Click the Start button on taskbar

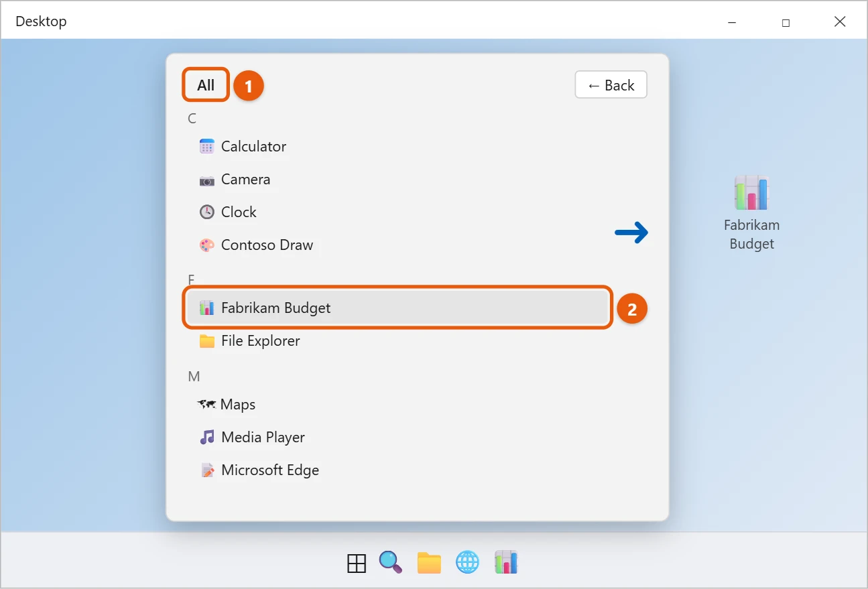pyautogui.click(x=357, y=564)
